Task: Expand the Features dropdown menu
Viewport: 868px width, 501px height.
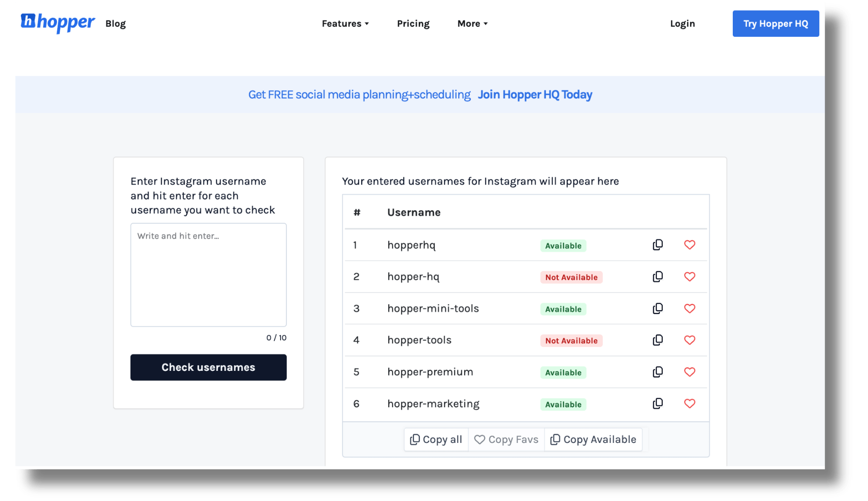Action: (345, 24)
